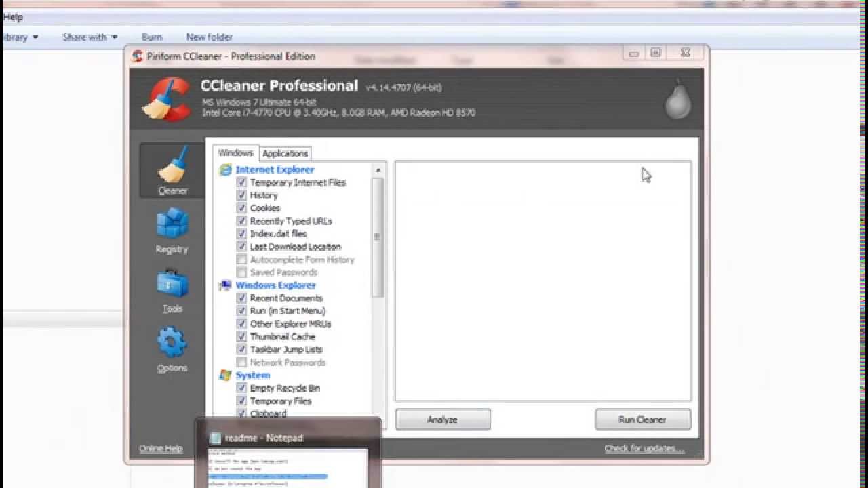Toggle Recent Documents checkbox
Image resolution: width=868 pixels, height=488 pixels.
tap(241, 298)
